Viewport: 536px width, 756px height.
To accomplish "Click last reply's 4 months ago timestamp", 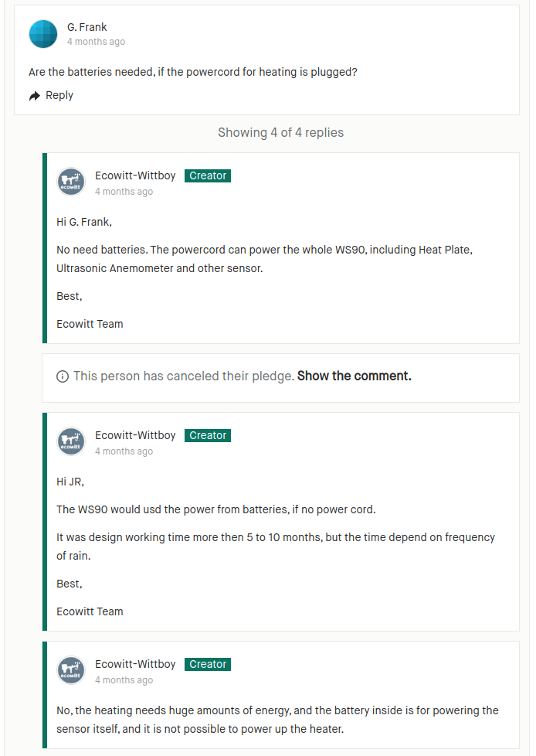I will 124,680.
